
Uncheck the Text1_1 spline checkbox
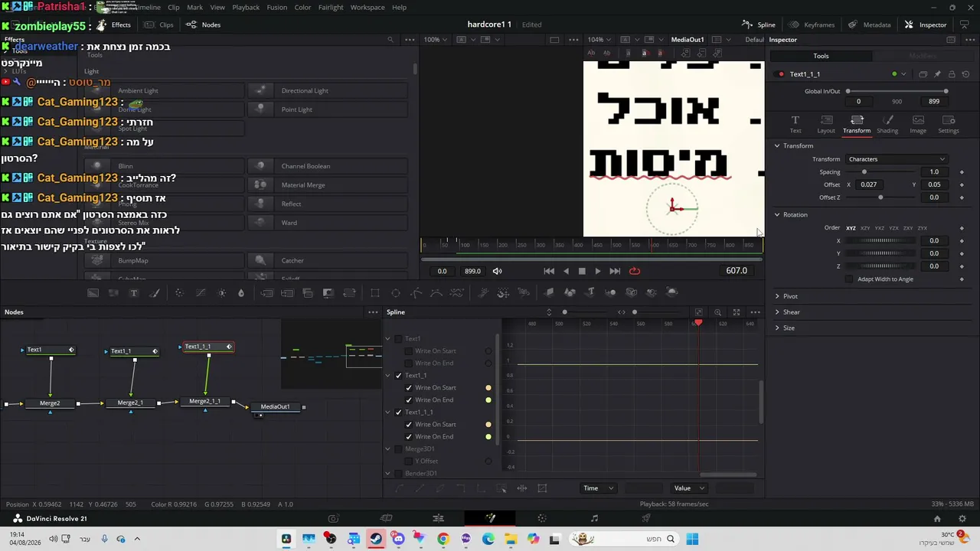point(398,376)
